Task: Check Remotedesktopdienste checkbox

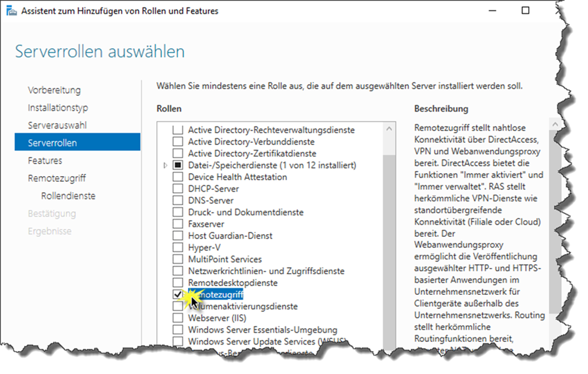Action: 178,283
